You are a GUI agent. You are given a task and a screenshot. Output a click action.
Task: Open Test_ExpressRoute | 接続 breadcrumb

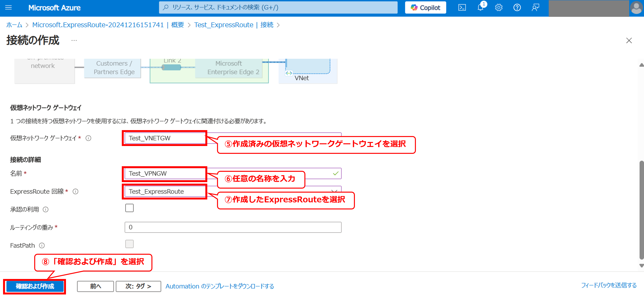(233, 25)
